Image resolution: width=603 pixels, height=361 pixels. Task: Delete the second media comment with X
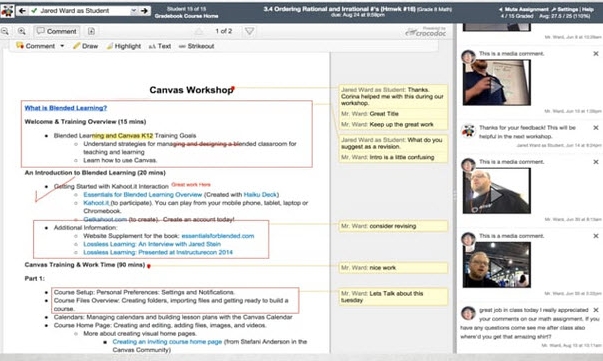[x=596, y=162]
